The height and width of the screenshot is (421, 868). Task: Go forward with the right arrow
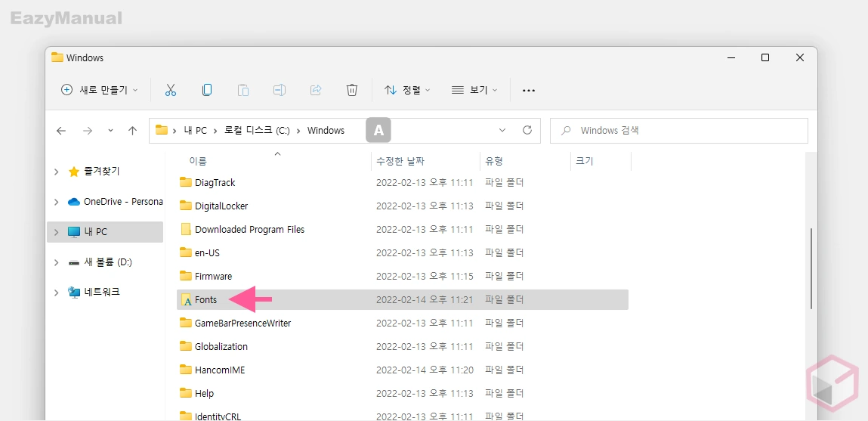(x=88, y=131)
